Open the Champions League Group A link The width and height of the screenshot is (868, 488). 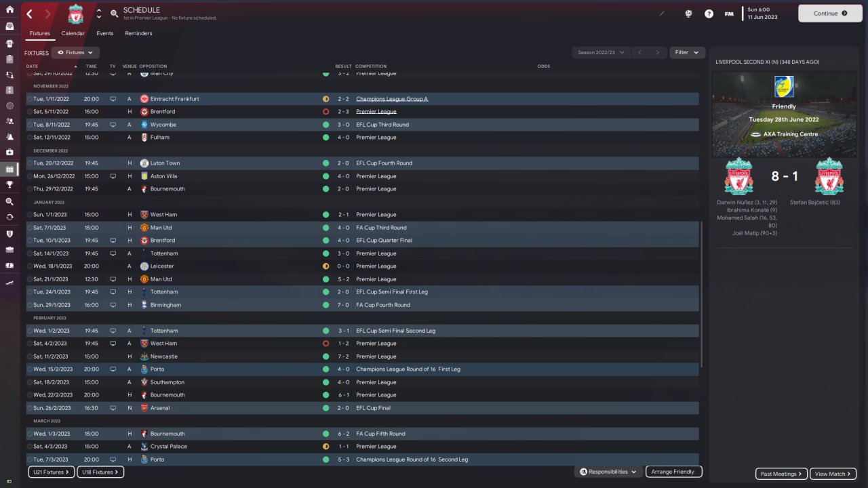tap(392, 99)
